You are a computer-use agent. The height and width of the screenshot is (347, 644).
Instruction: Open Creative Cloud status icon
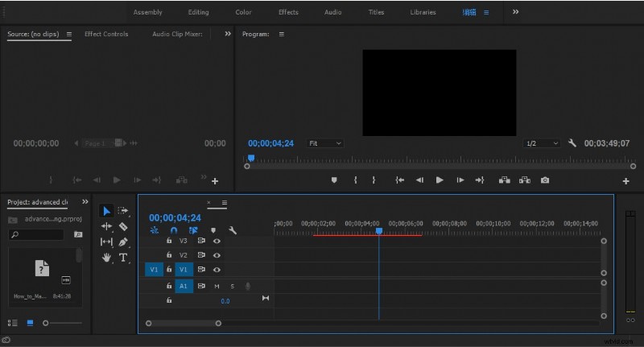click(x=6, y=340)
